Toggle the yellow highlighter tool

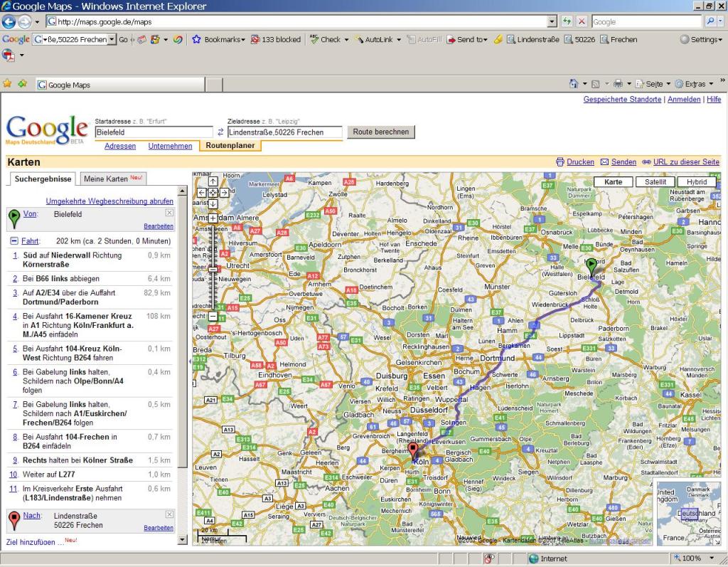click(x=498, y=40)
